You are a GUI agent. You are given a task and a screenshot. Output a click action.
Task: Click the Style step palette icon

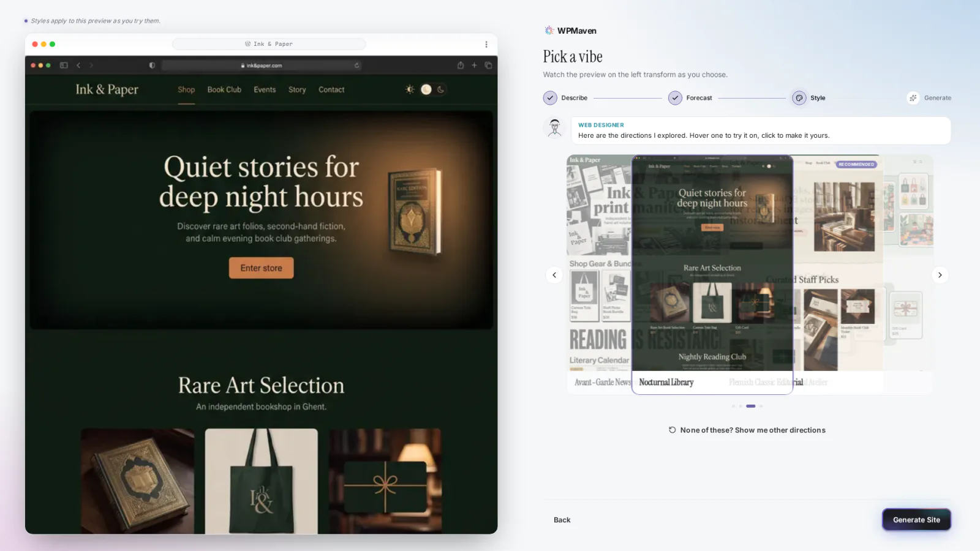[799, 98]
